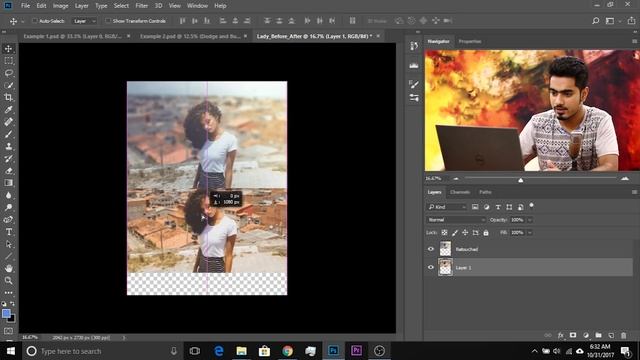Image resolution: width=640 pixels, height=360 pixels.
Task: Open the Image menu
Action: (x=60, y=6)
